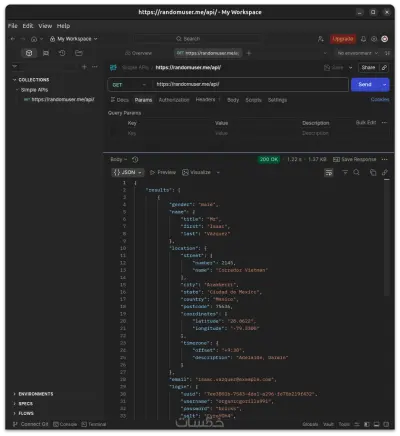400x436 pixels.
Task: Open the user avatar menu
Action: coord(385,39)
